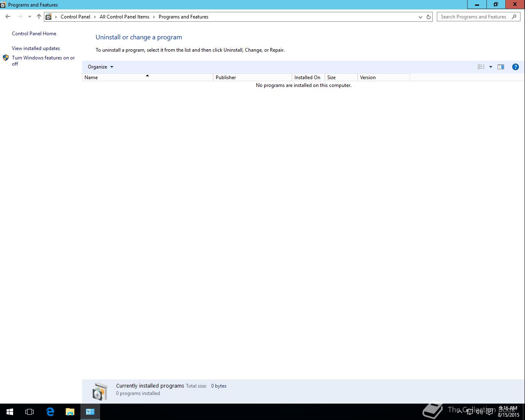
Task: Sort by the Version column header
Action: pos(384,78)
